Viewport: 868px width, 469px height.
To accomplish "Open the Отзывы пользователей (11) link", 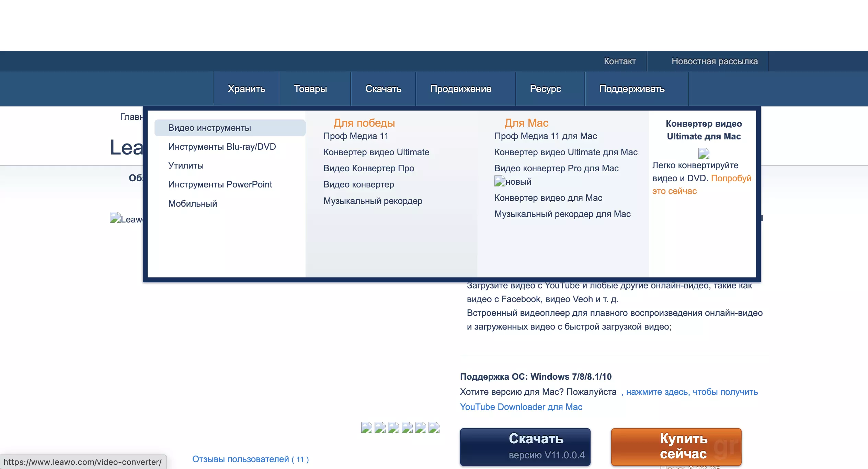I will (x=250, y=459).
